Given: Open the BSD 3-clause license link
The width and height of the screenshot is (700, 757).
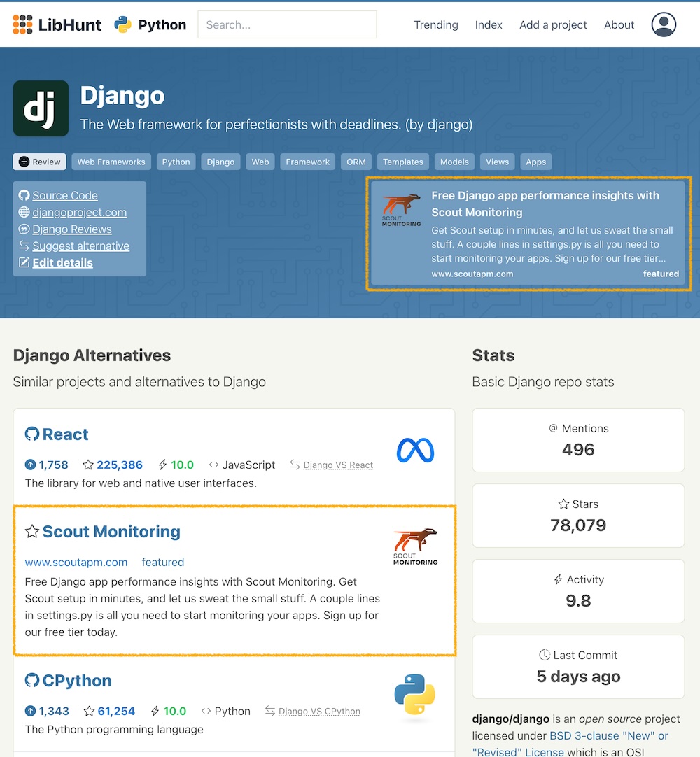Looking at the screenshot, I should [x=608, y=735].
